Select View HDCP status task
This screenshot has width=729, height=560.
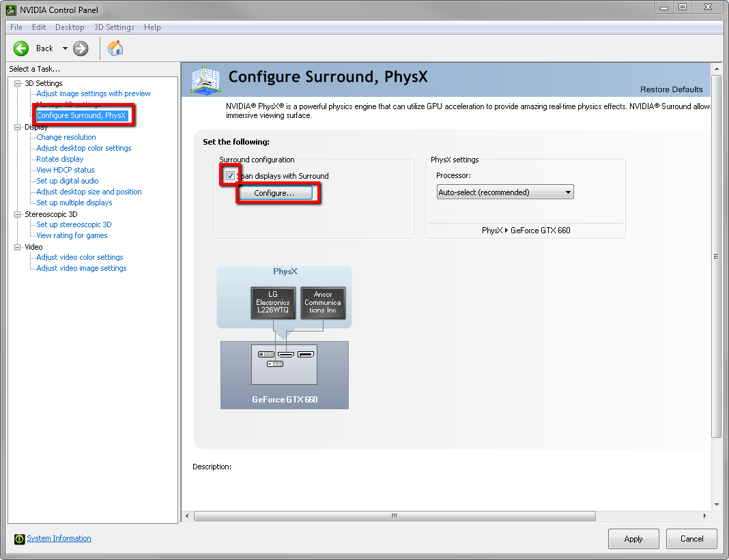(66, 170)
